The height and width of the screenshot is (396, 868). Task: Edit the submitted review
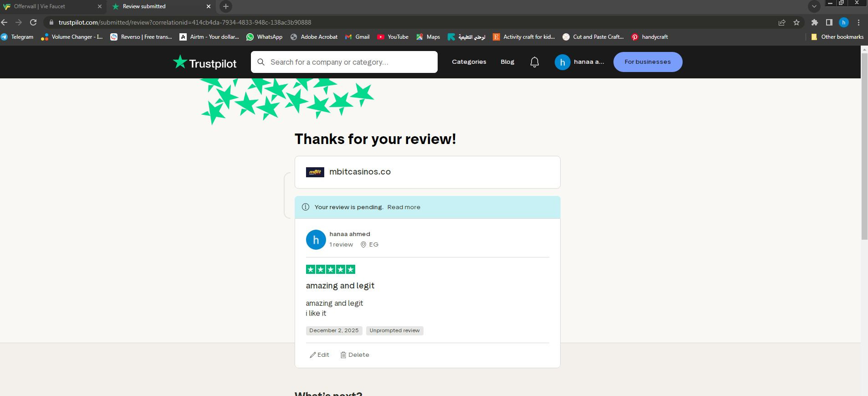320,355
